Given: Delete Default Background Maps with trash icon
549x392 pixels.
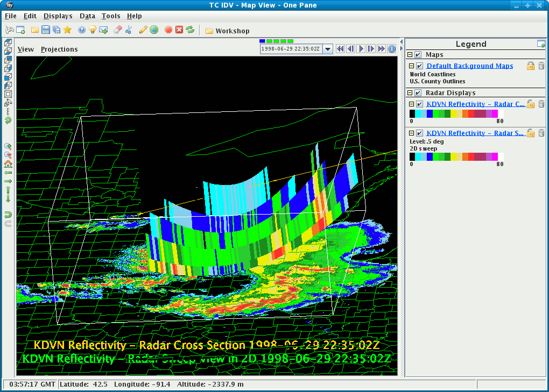Looking at the screenshot, I should click(541, 66).
